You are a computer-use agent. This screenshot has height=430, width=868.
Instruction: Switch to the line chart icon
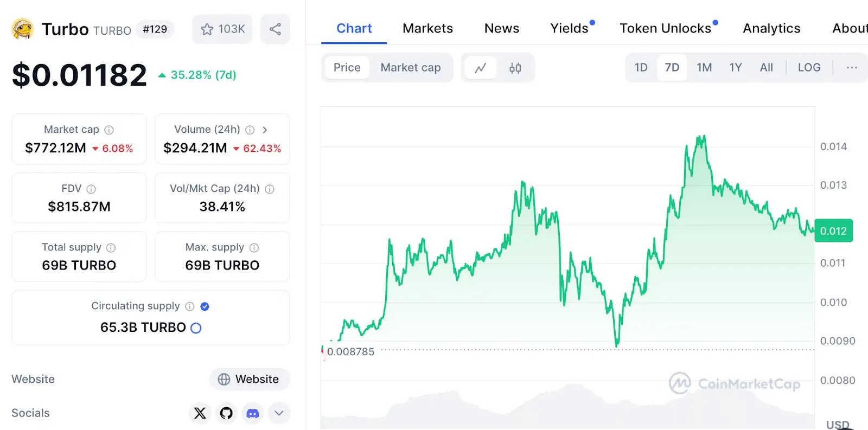pos(481,68)
